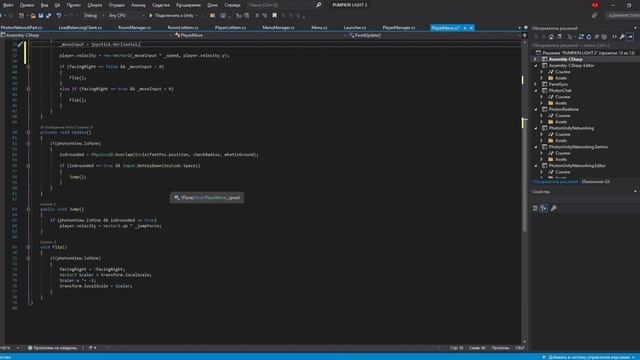The image size is (640, 360).
Task: Click the Home icon in Solution Explorer toolbar
Action: coord(551,37)
